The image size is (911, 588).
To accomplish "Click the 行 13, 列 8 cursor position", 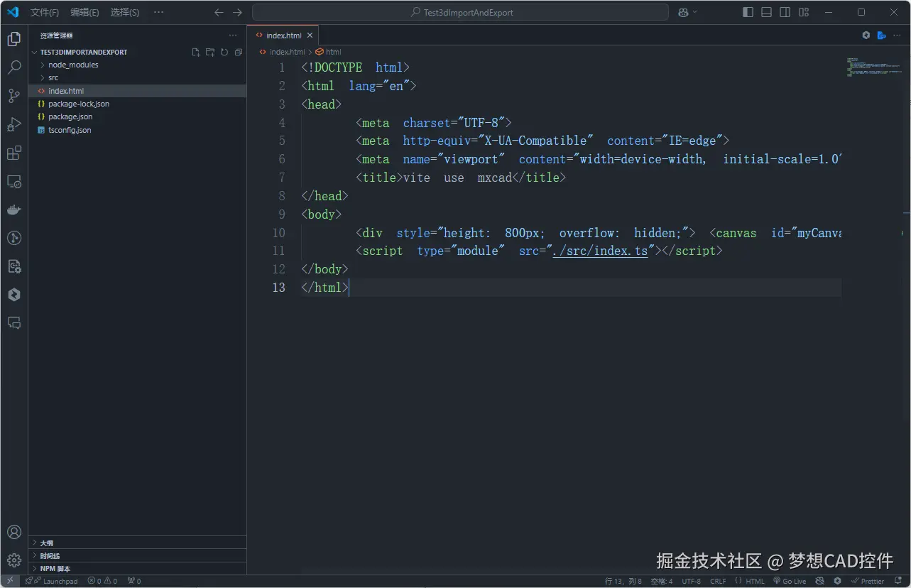I will [623, 581].
